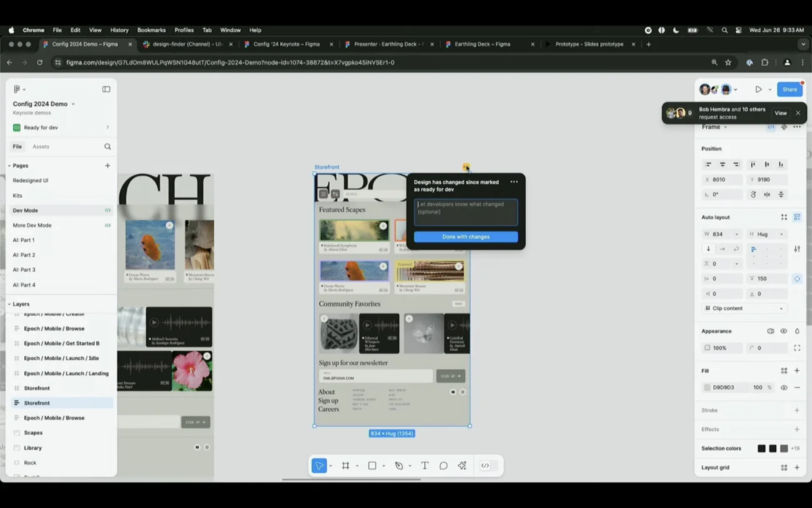This screenshot has height=508, width=812.
Task: Select the Rectangle shape tool
Action: pyautogui.click(x=372, y=465)
